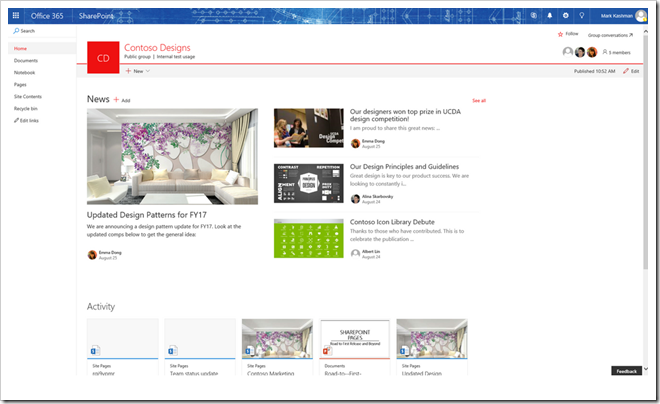This screenshot has width=660, height=404.
Task: Click the 5 members person icon
Action: [x=605, y=52]
